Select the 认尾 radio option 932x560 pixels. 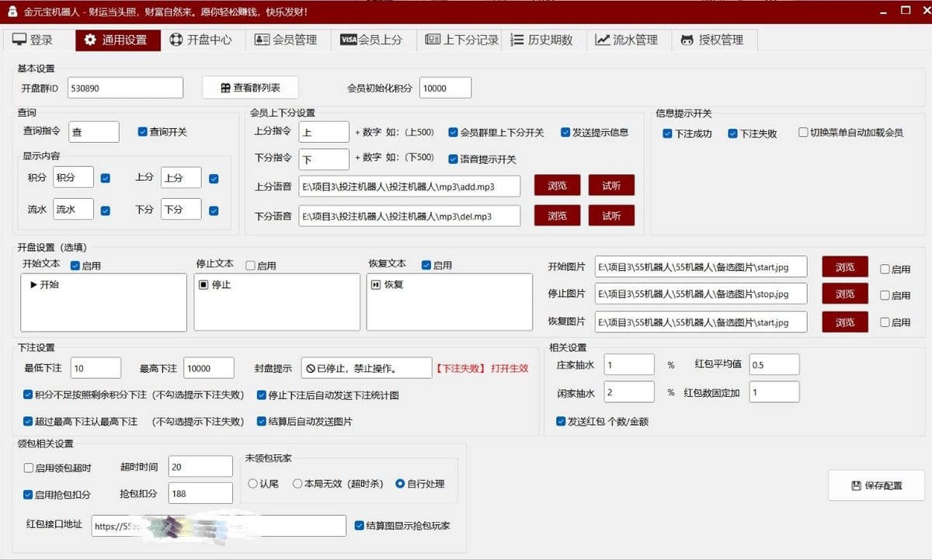coord(253,484)
